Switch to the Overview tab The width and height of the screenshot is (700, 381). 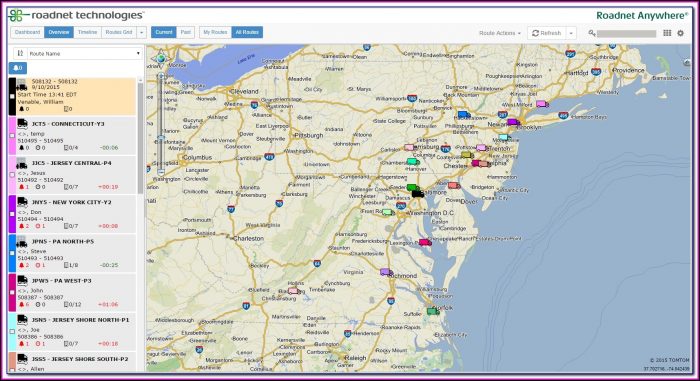pos(59,32)
